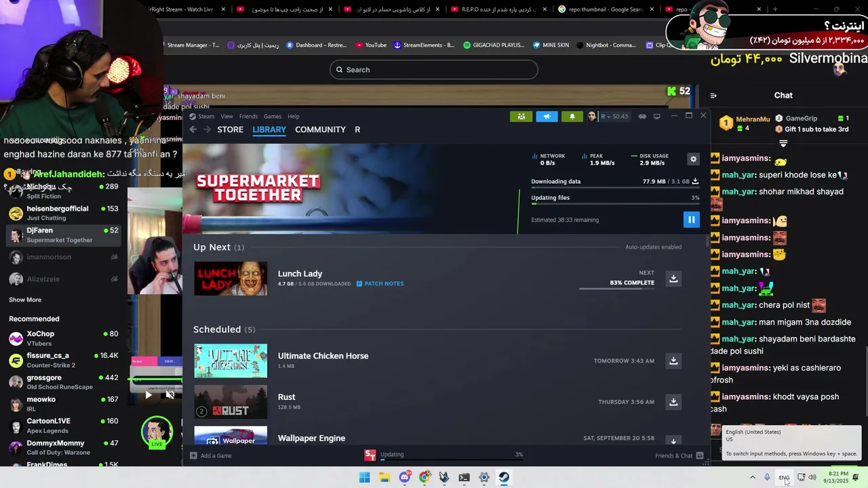The width and height of the screenshot is (868, 488).
Task: Open Discord from taskbar
Action: click(x=405, y=477)
